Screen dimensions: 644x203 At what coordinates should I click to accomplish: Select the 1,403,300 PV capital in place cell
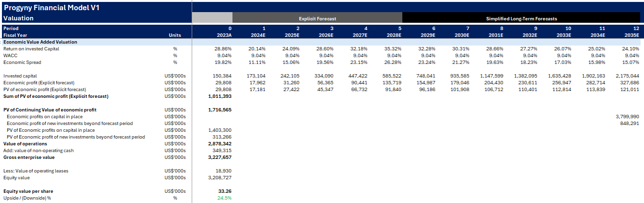click(220, 130)
